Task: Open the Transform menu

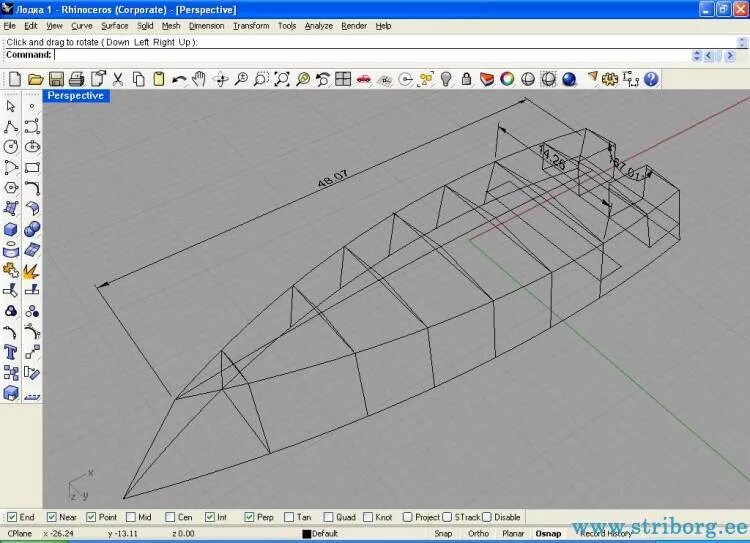Action: coord(251,26)
